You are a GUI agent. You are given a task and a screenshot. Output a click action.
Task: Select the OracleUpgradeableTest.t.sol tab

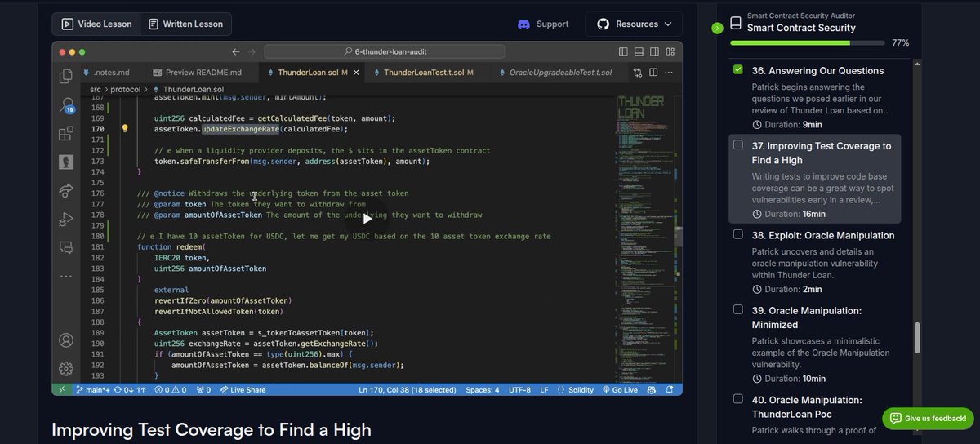click(x=560, y=73)
